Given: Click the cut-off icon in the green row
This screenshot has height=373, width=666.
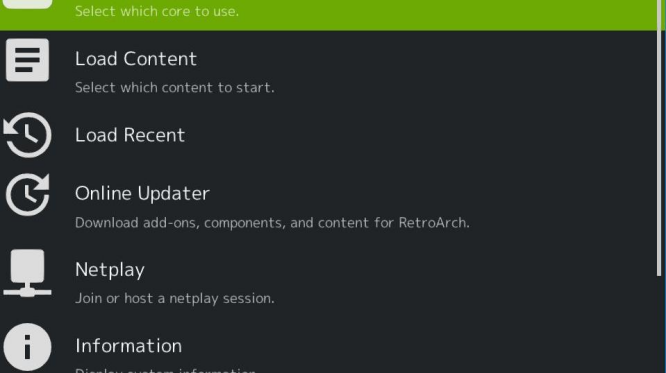Looking at the screenshot, I should click(x=27, y=4).
